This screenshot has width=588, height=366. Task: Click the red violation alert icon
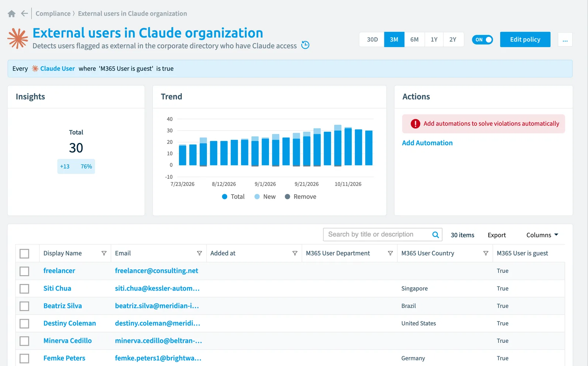415,124
